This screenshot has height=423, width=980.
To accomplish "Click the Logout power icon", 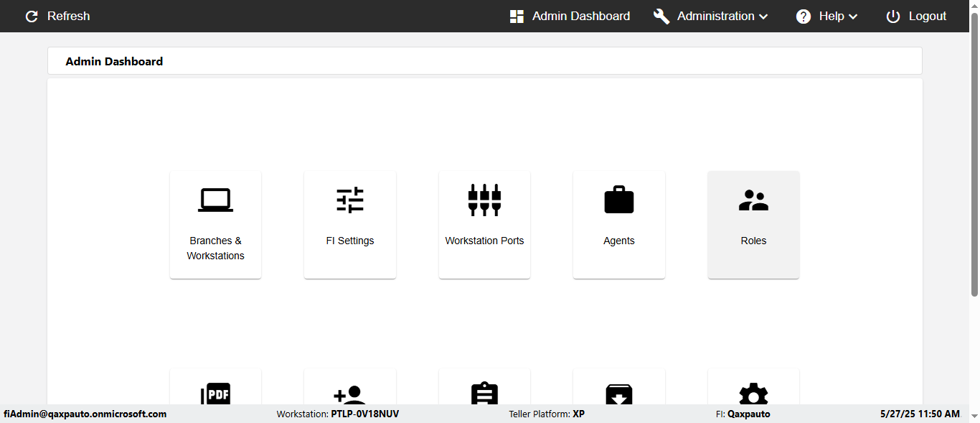I will click(x=892, y=17).
